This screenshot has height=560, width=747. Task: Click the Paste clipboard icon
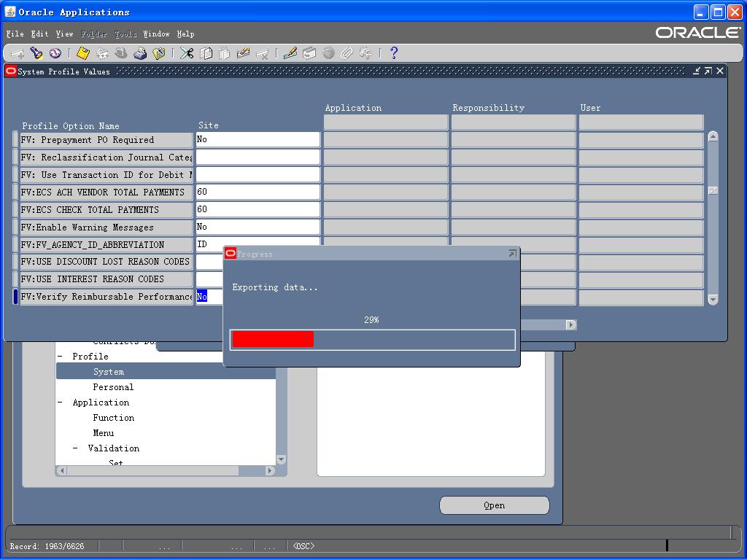pyautogui.click(x=225, y=53)
